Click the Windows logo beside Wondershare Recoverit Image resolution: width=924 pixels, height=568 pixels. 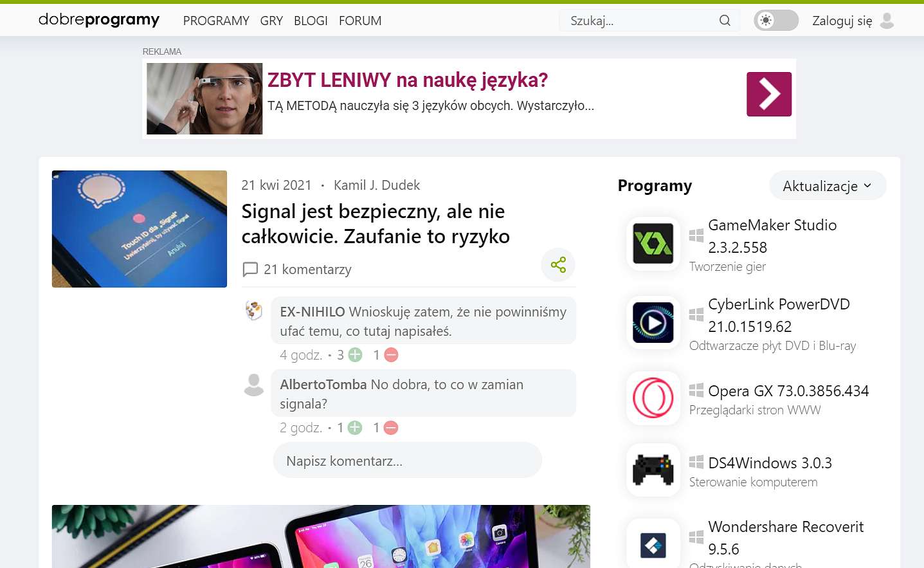696,537
